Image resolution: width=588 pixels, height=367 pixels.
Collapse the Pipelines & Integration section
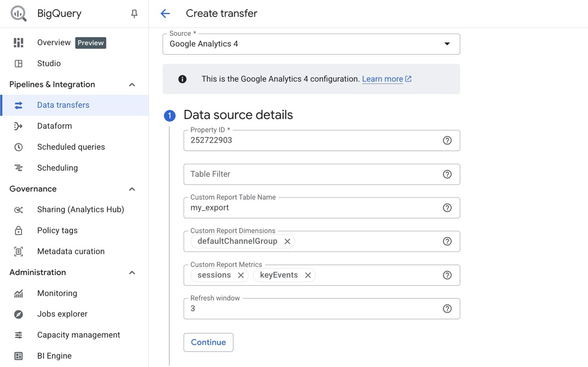tap(132, 85)
